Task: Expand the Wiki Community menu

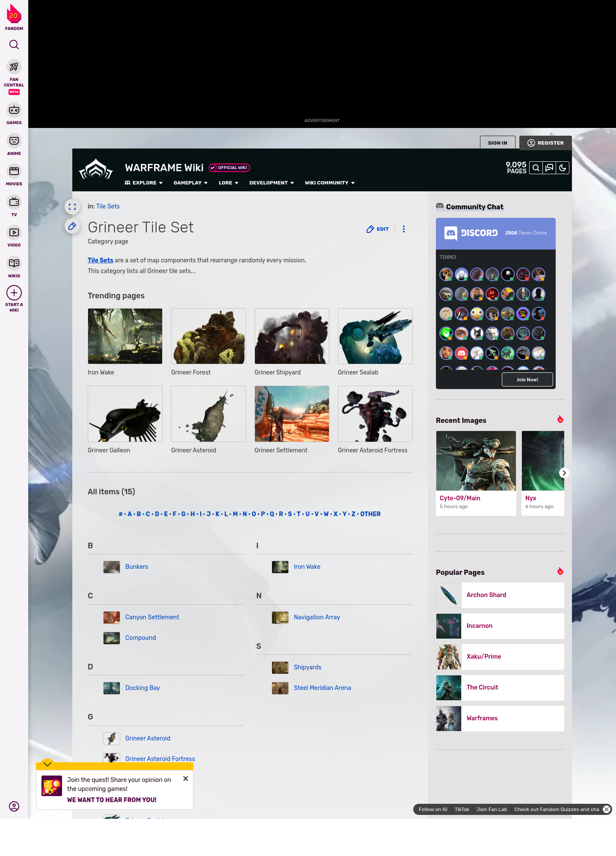Action: tap(330, 183)
